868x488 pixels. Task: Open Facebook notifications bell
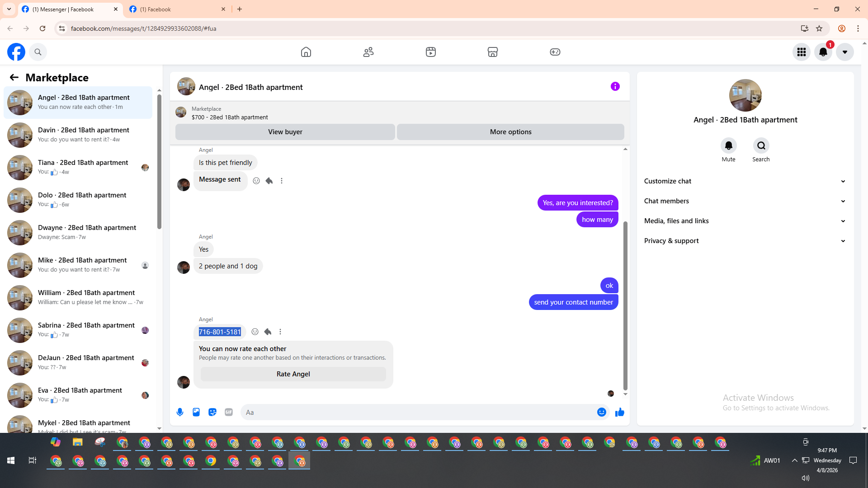pos(823,52)
